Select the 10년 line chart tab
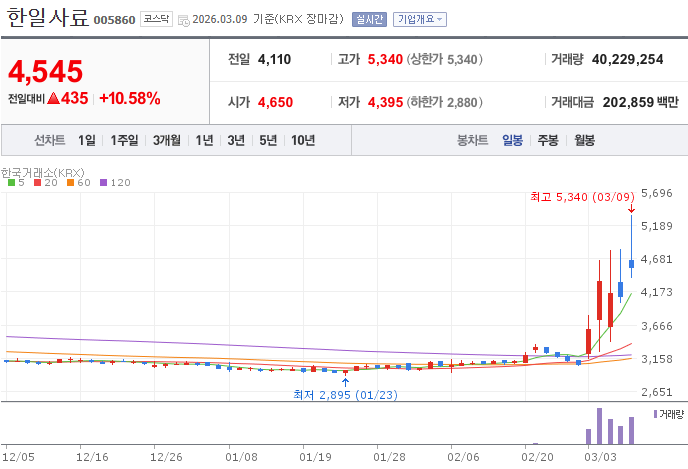 (x=303, y=140)
